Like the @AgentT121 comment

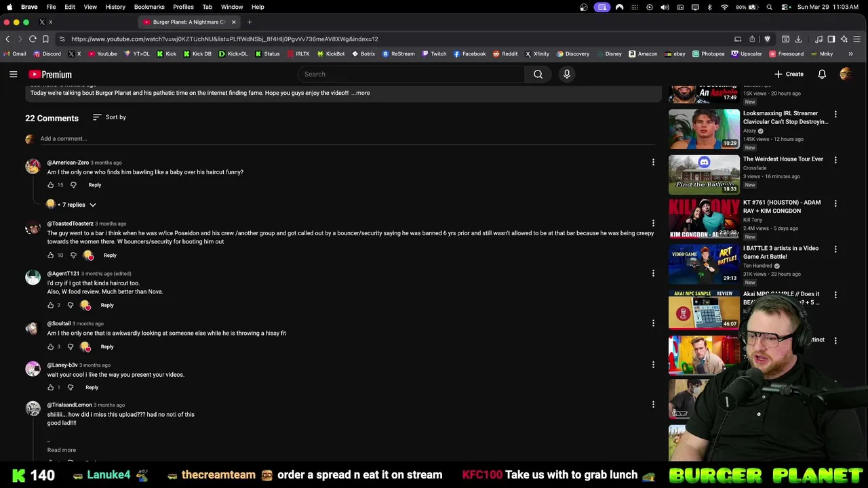[51, 305]
